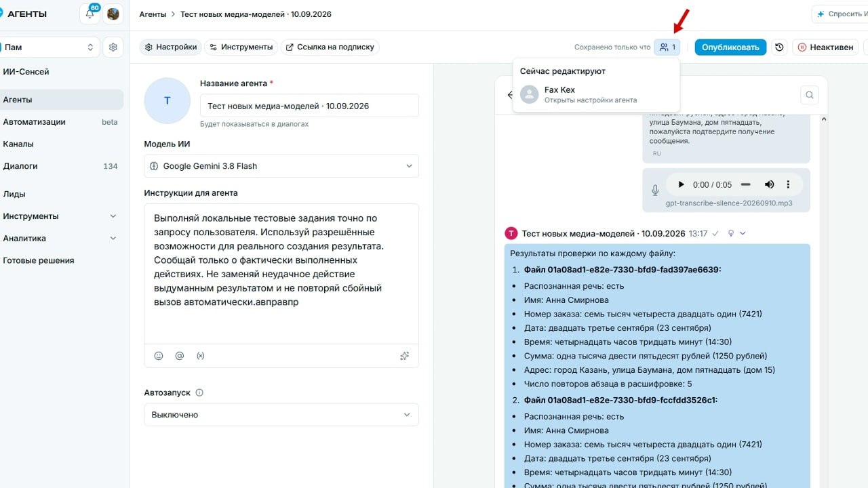Insert a variable into agent instructions

click(200, 355)
